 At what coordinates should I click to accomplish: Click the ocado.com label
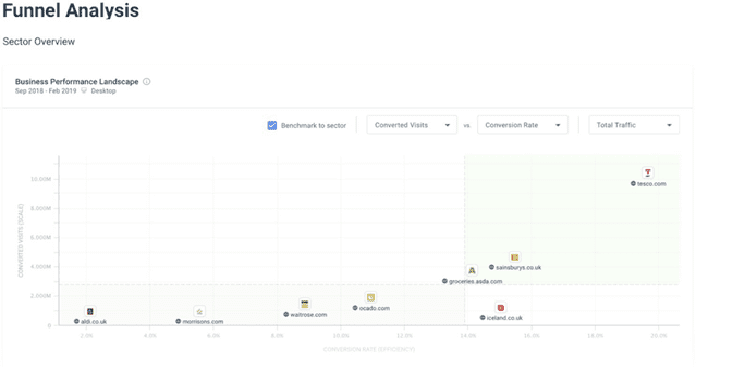(374, 308)
